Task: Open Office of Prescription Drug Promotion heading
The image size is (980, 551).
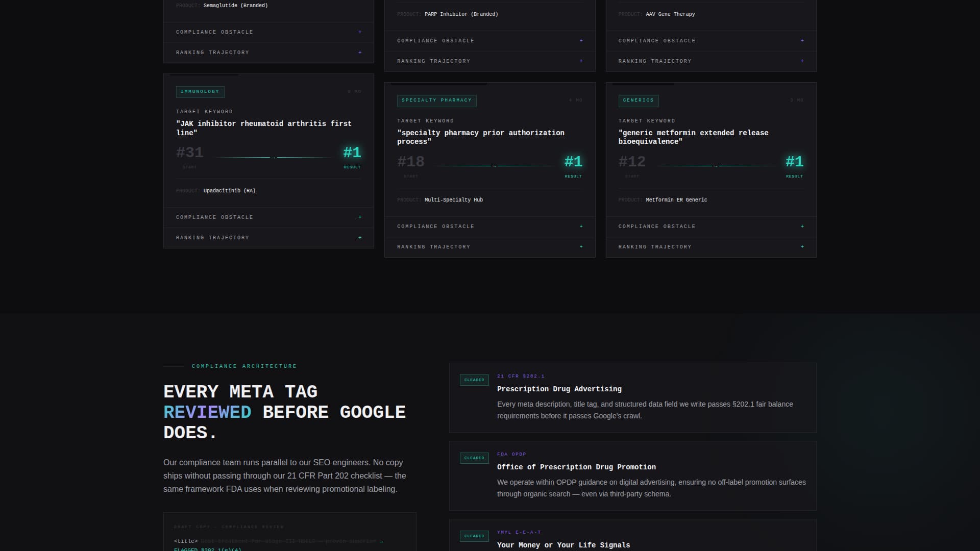Action: [576, 467]
